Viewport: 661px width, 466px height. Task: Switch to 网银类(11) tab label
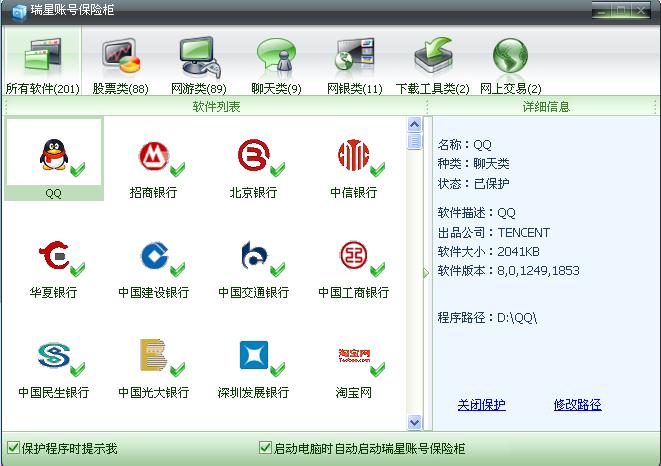[355, 89]
